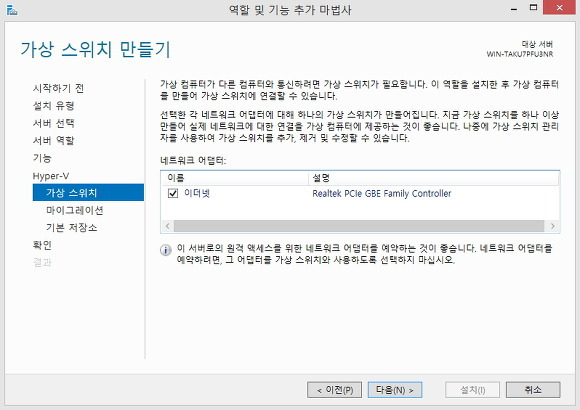The height and width of the screenshot is (410, 580).
Task: Maximize the wizard window
Action: [533, 7]
